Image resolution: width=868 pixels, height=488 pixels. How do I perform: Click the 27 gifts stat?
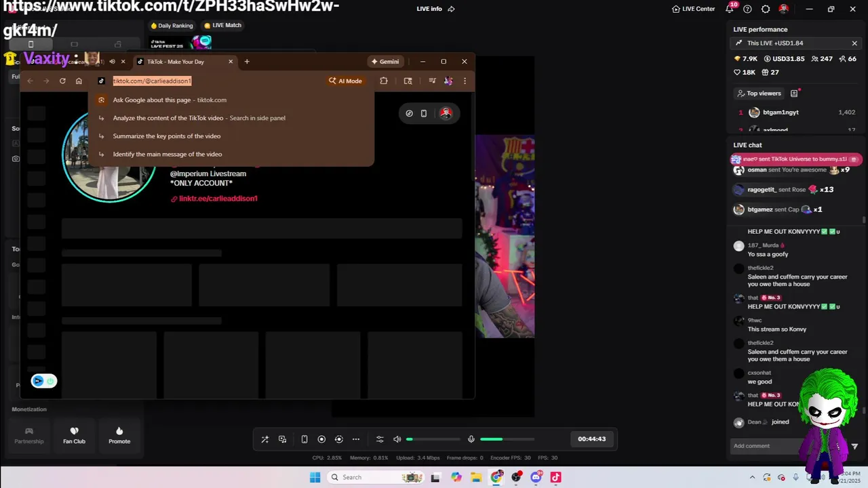770,73
